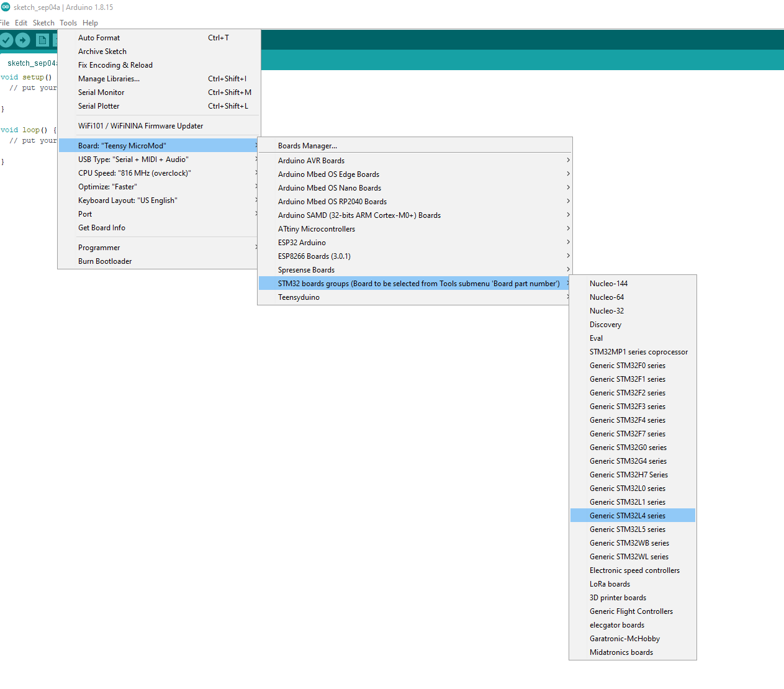Select Generic STM32F0 series

pyautogui.click(x=633, y=366)
